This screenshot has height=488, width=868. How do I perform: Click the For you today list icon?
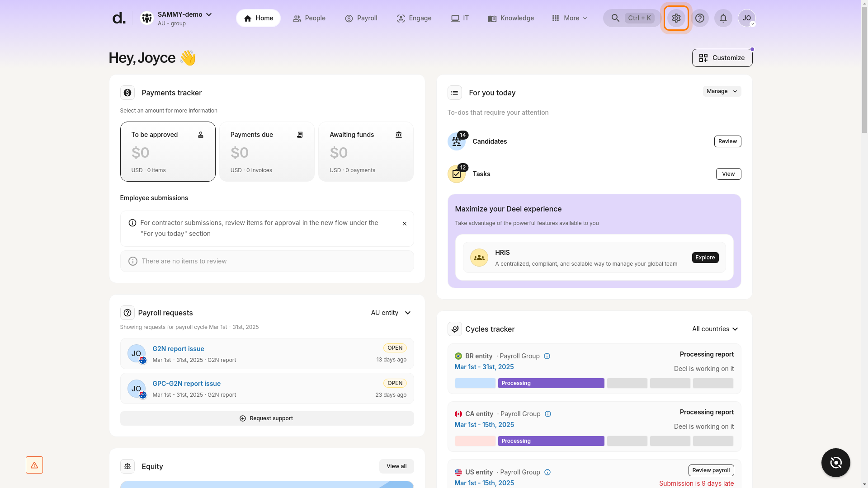pos(454,93)
